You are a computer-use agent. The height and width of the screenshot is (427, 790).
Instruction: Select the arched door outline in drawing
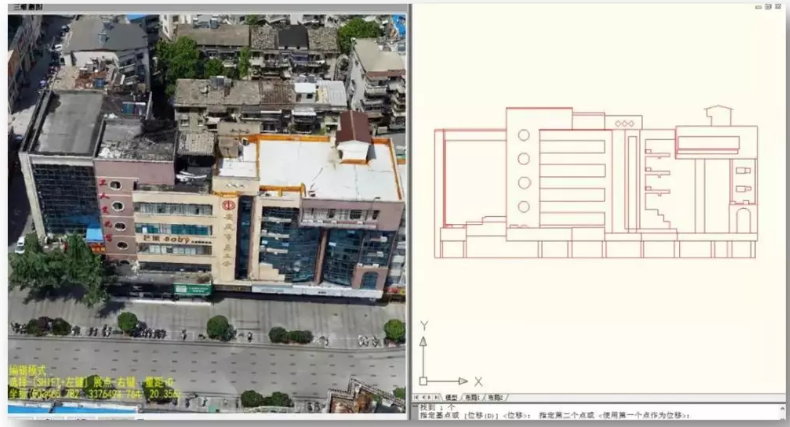click(742, 219)
